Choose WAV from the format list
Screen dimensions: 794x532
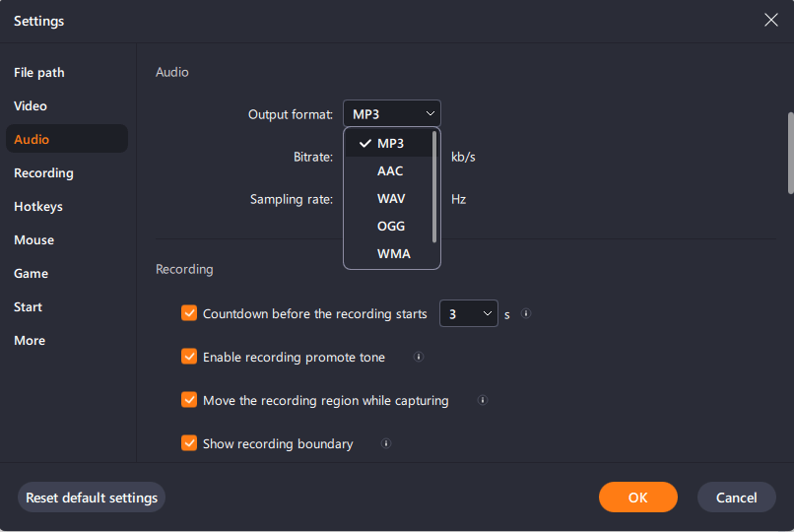[389, 198]
